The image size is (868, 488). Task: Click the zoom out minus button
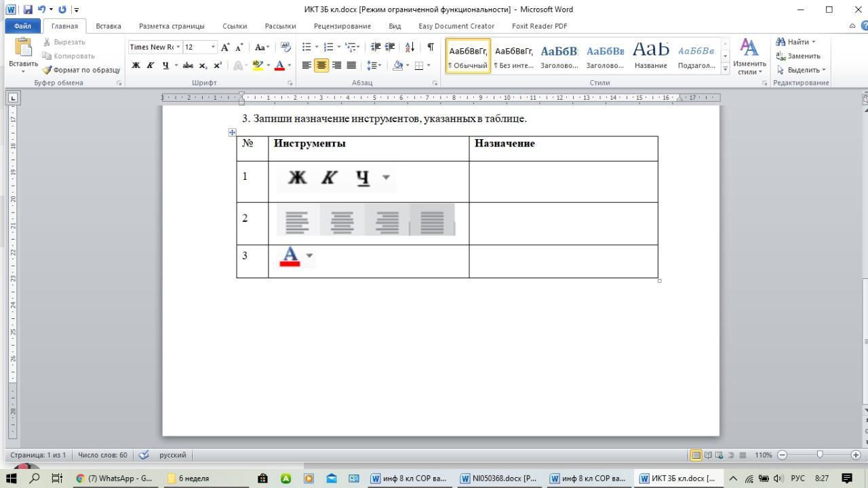(x=783, y=455)
